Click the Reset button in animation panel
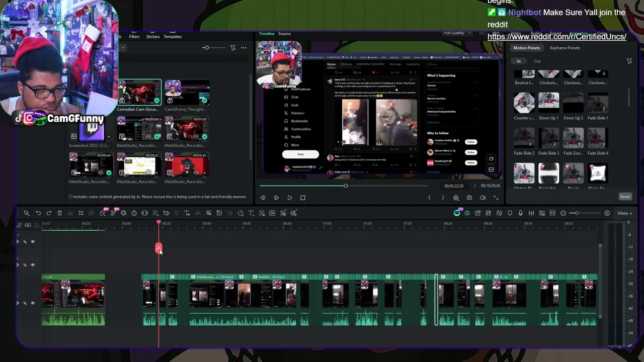 pos(625,197)
